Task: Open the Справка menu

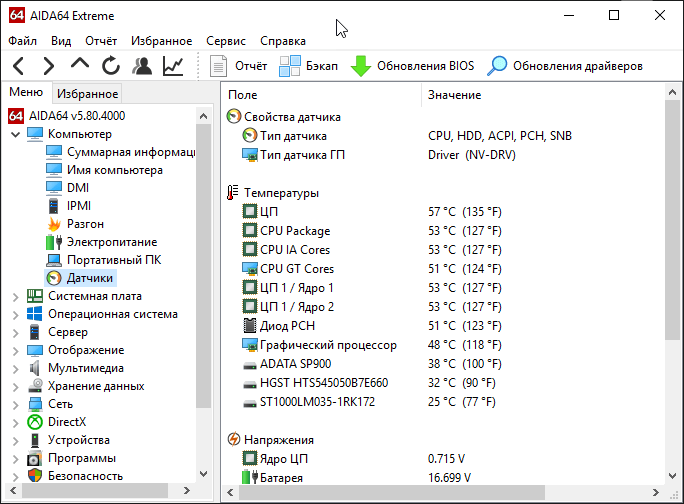Action: pyautogui.click(x=283, y=41)
